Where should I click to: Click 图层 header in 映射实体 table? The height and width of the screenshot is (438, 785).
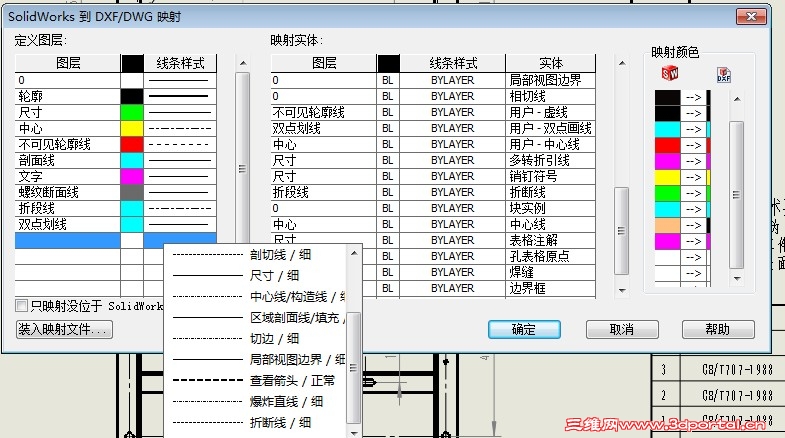click(x=323, y=63)
